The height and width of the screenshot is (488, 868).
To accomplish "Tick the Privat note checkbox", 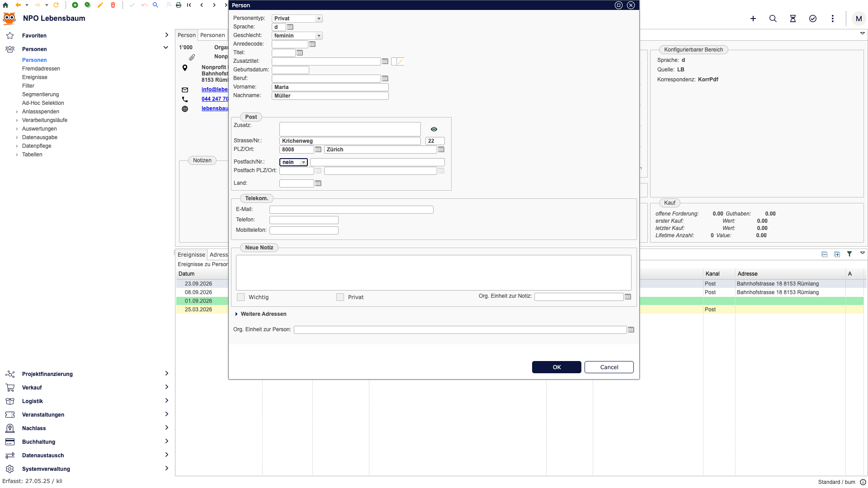I will point(340,297).
